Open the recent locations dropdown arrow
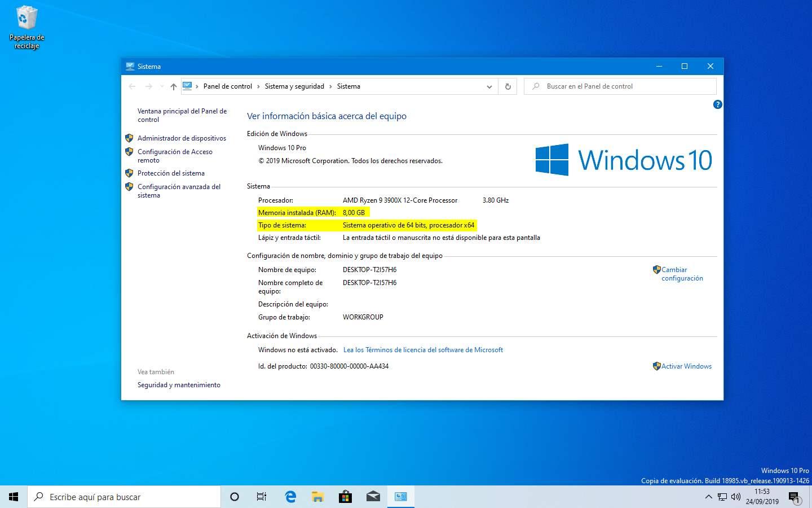The height and width of the screenshot is (508, 812). [x=162, y=86]
